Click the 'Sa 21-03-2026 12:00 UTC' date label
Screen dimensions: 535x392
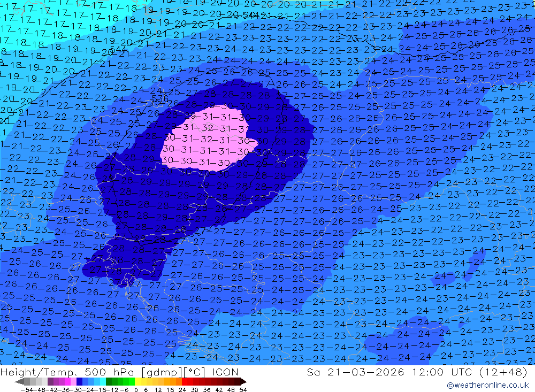389,372
